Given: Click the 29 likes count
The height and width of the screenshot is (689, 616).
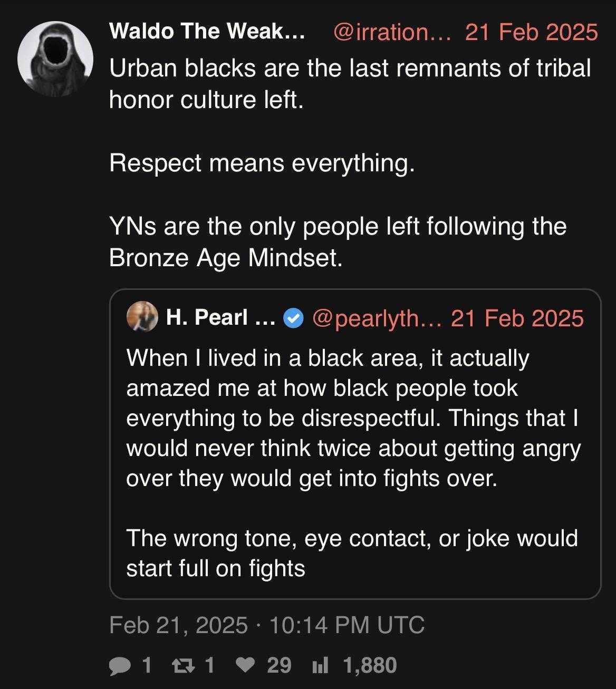Looking at the screenshot, I should (279, 665).
